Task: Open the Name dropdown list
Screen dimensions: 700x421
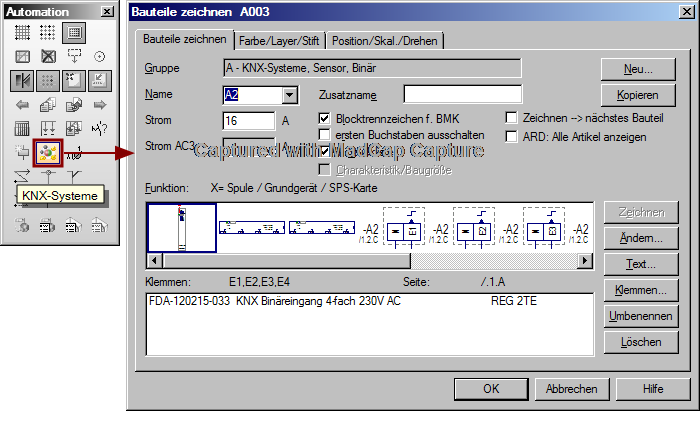Action: pyautogui.click(x=291, y=95)
